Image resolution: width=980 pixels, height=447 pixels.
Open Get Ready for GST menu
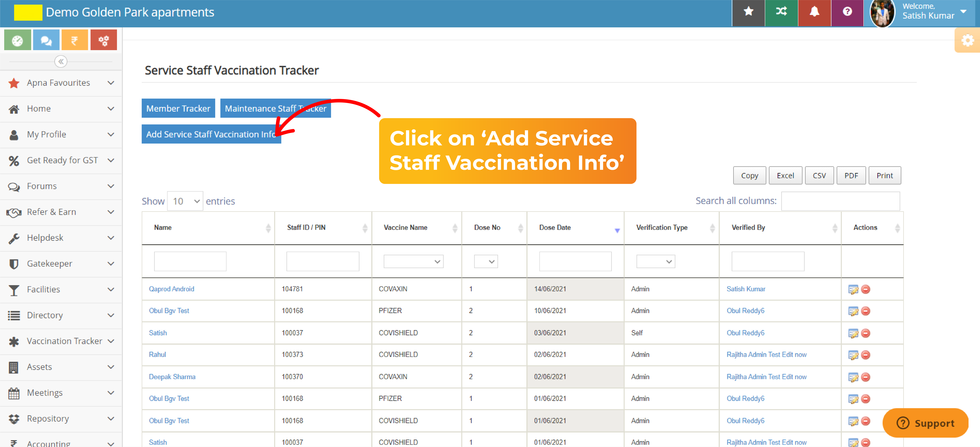[61, 160]
